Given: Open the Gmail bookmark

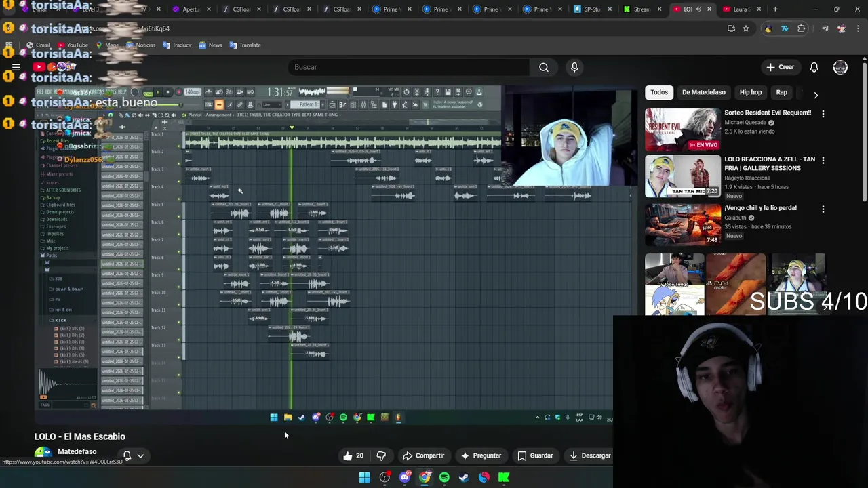Looking at the screenshot, I should (x=38, y=45).
